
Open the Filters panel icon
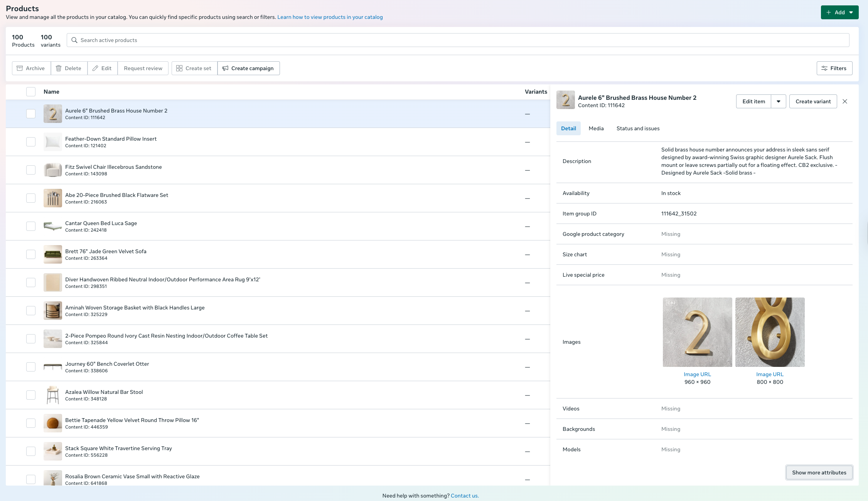824,68
